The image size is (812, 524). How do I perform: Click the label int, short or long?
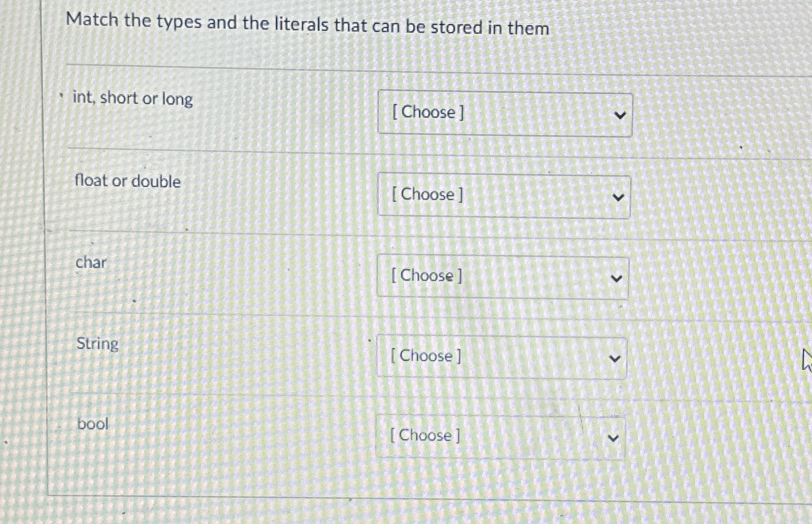coord(132,99)
